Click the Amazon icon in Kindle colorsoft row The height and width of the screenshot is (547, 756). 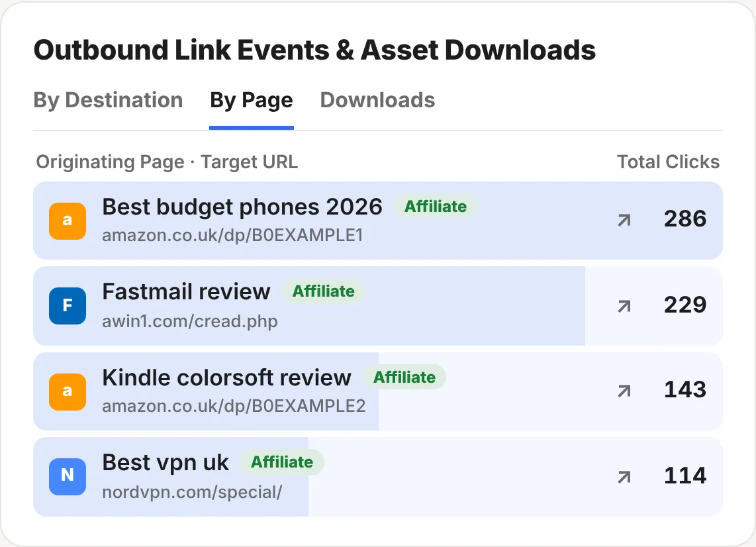tap(68, 391)
